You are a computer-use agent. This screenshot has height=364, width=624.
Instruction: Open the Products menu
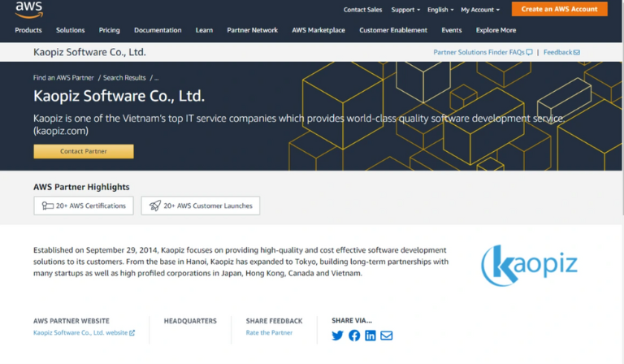(x=28, y=30)
